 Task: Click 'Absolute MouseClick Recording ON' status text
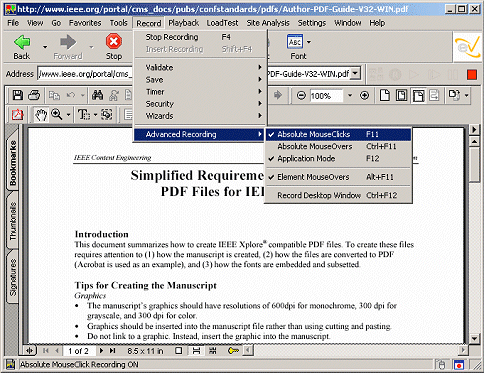point(79,365)
